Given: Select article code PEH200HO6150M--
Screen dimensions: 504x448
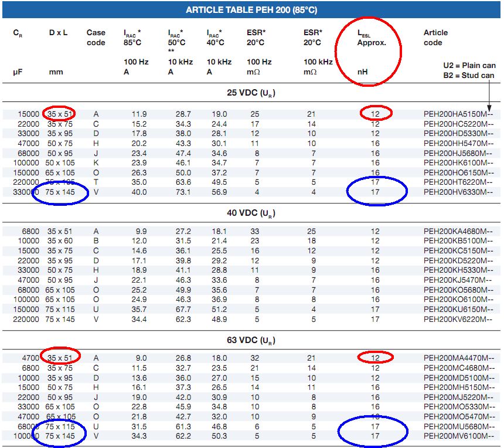Looking at the screenshot, I should pos(458,173).
